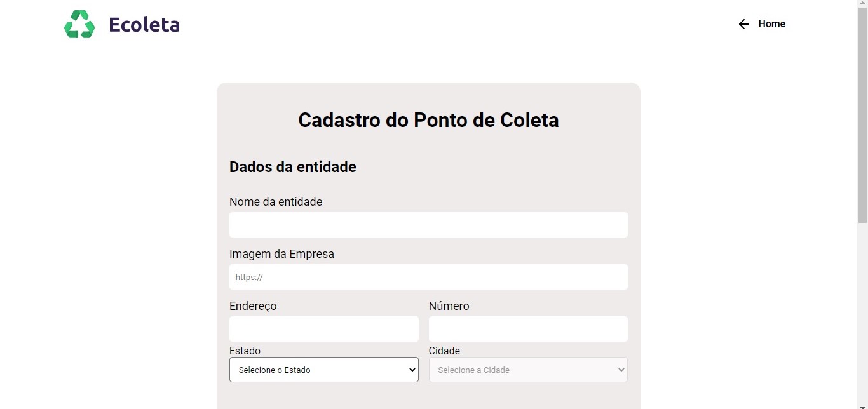The height and width of the screenshot is (409, 868).
Task: Open the Home link
Action: (771, 24)
